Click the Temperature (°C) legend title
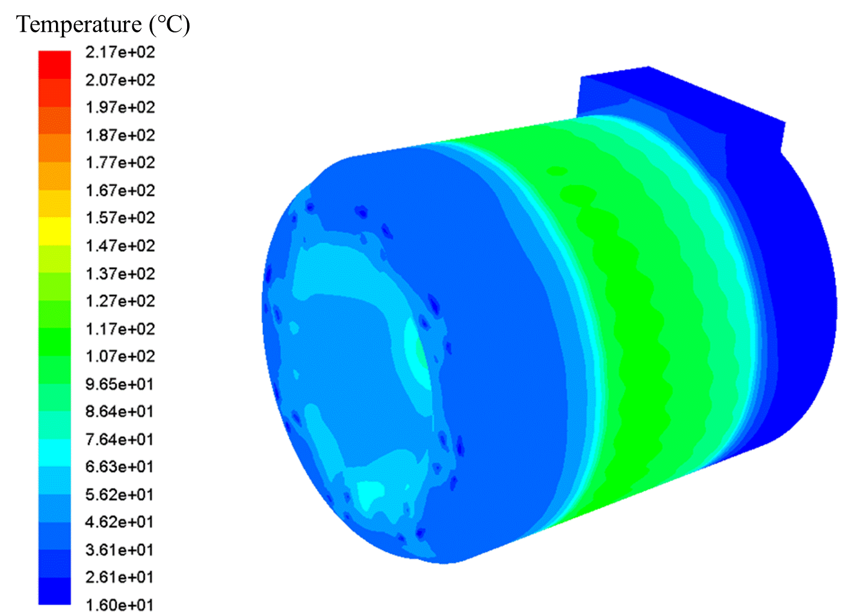The height and width of the screenshot is (616, 846). pyautogui.click(x=103, y=24)
